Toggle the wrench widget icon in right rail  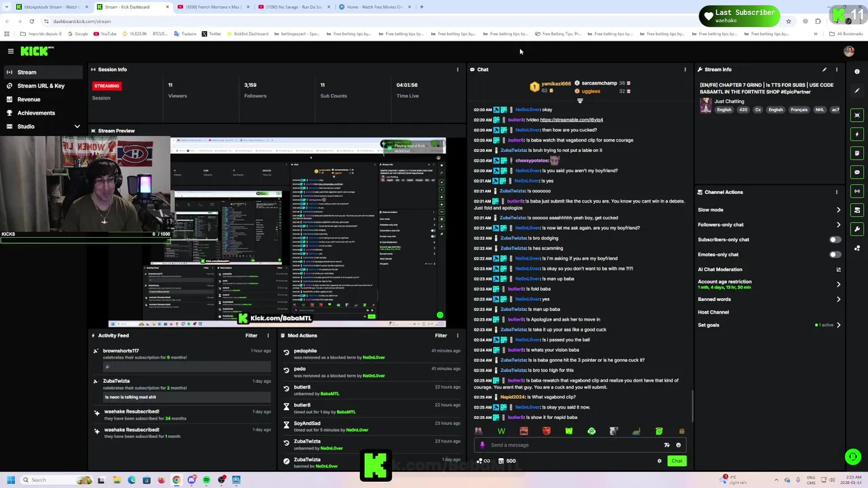(857, 229)
